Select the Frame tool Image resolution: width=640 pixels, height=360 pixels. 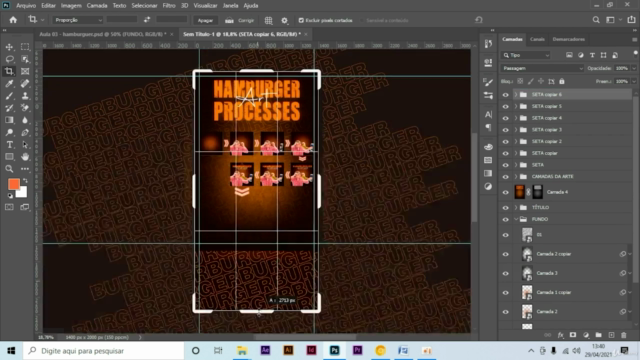(25, 71)
